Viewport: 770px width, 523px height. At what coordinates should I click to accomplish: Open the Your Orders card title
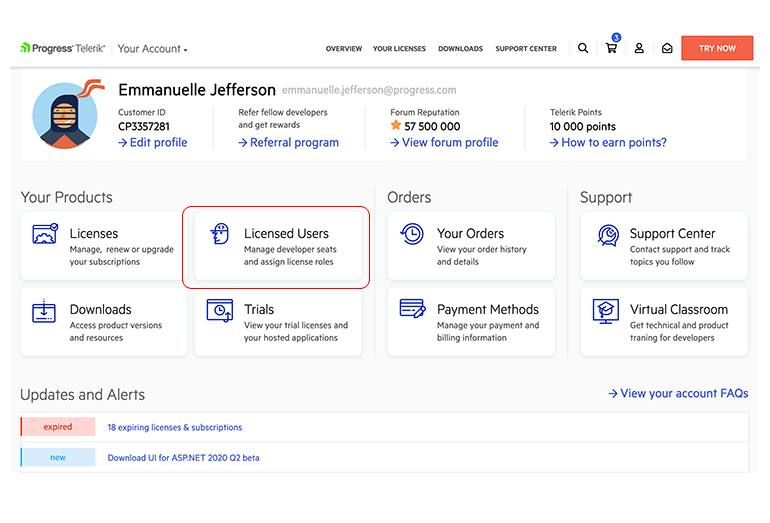pos(470,233)
